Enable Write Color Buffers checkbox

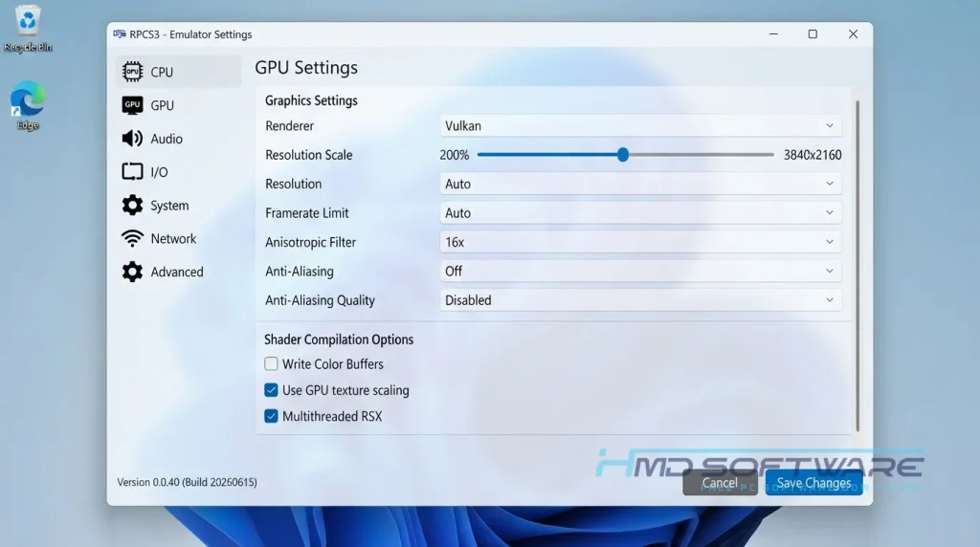tap(271, 363)
